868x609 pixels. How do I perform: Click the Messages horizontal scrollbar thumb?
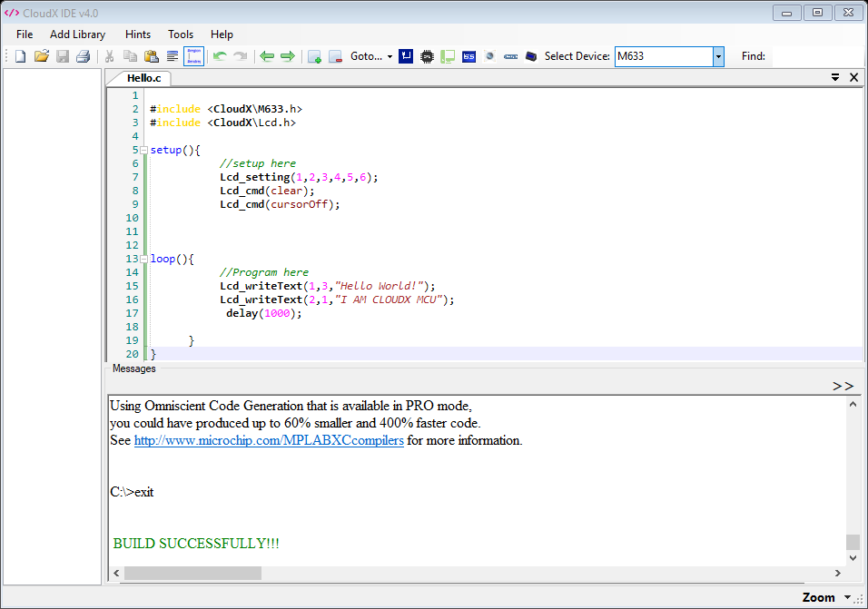(192, 573)
